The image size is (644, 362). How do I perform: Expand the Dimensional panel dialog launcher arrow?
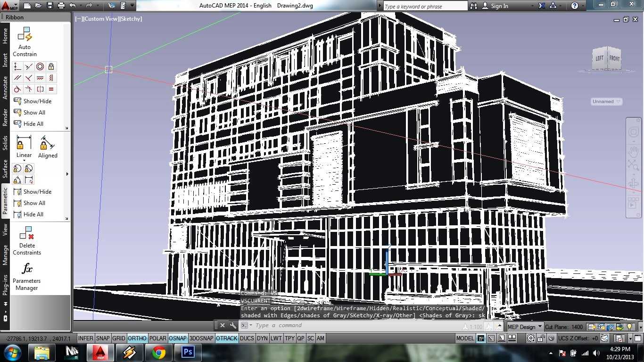[66, 219]
